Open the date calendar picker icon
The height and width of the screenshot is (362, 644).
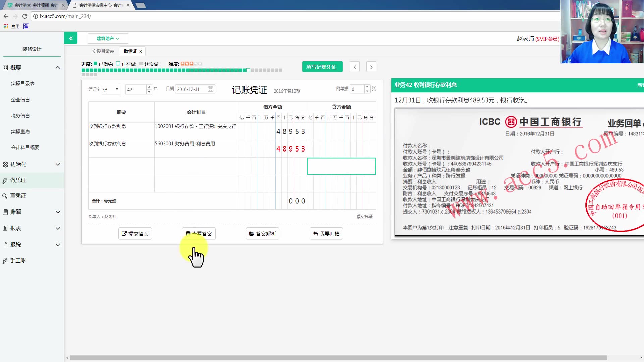(x=210, y=89)
